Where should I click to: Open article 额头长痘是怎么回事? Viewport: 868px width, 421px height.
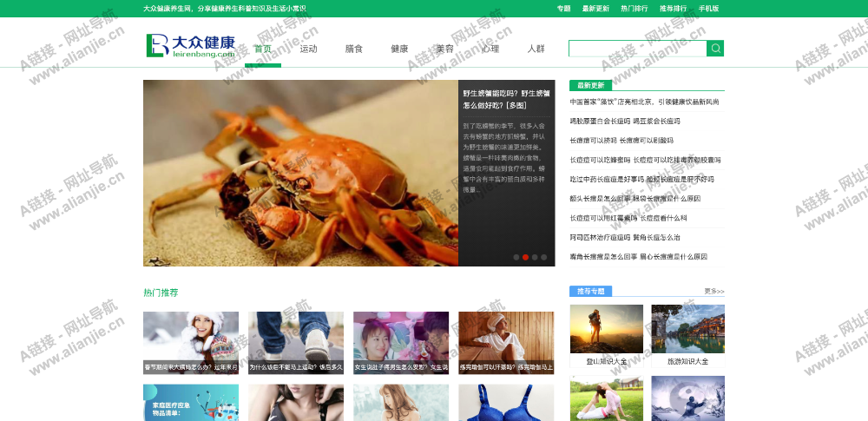coord(635,199)
